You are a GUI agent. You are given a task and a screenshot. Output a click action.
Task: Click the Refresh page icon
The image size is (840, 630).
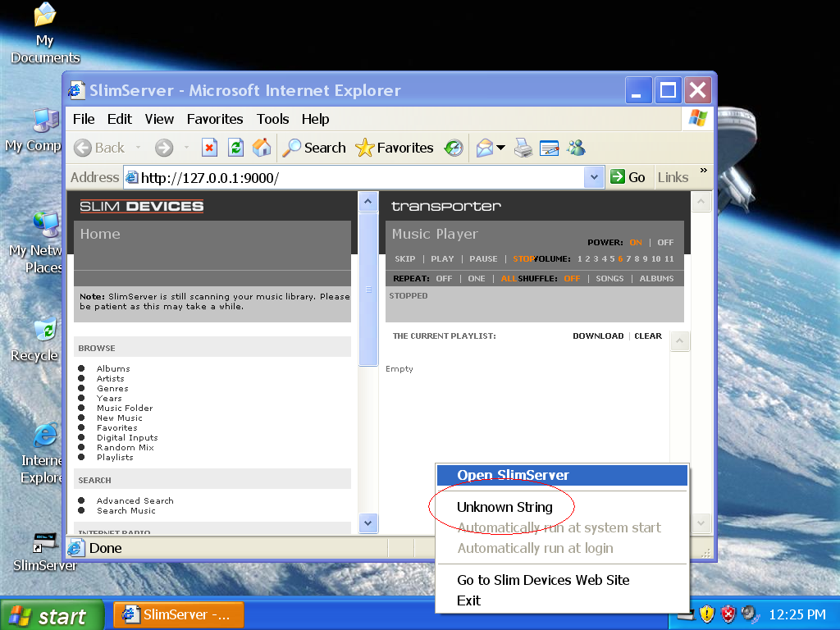pyautogui.click(x=235, y=148)
